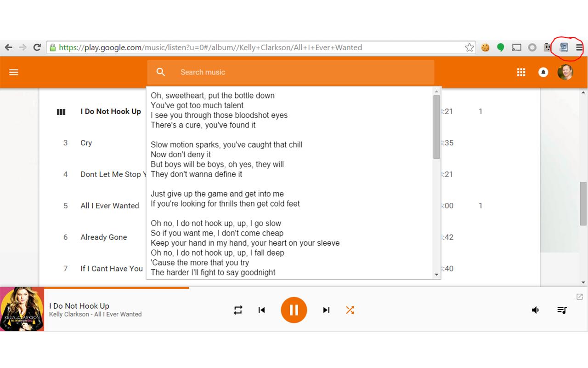Image resolution: width=588 pixels, height=368 pixels.
Task: Open the mini player pop-out icon
Action: [x=580, y=297]
